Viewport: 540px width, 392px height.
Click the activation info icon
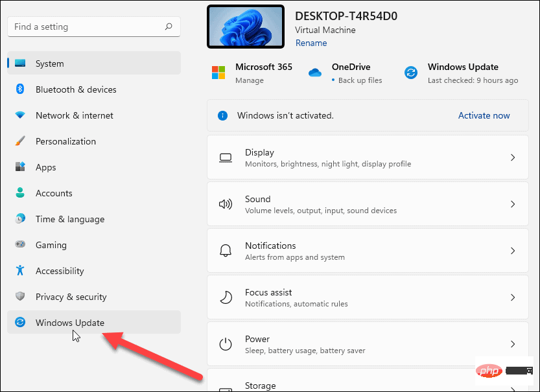222,115
